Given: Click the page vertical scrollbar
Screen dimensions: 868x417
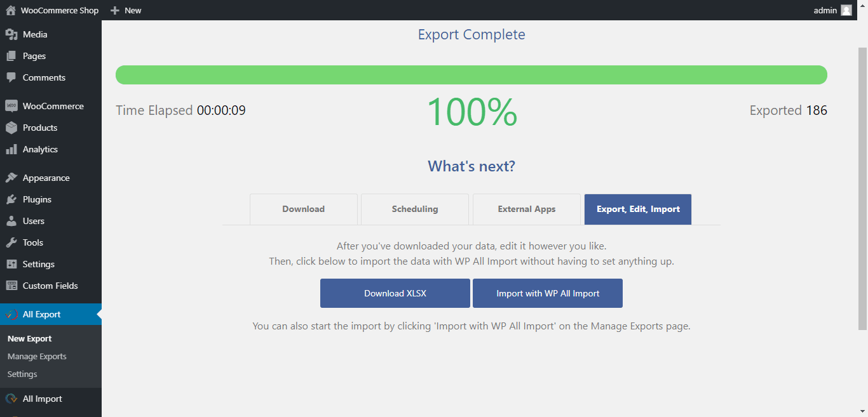Looking at the screenshot, I should pyautogui.click(x=863, y=189).
